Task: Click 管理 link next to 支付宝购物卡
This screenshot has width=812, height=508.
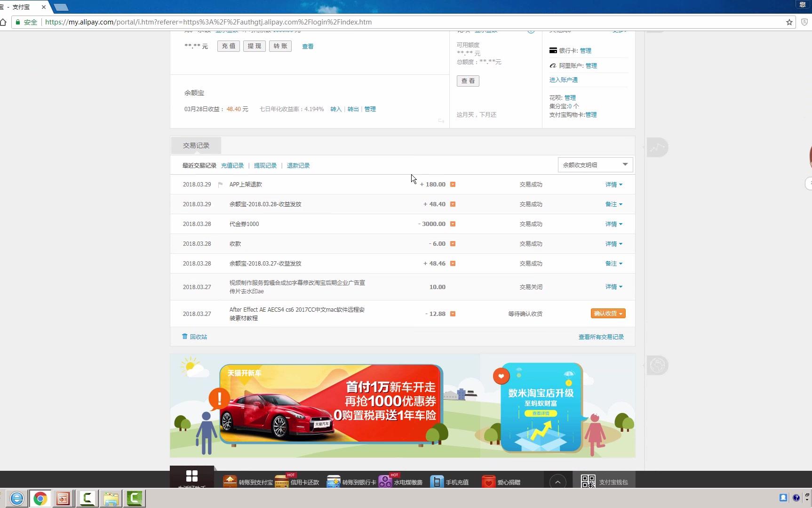Action: pos(591,115)
